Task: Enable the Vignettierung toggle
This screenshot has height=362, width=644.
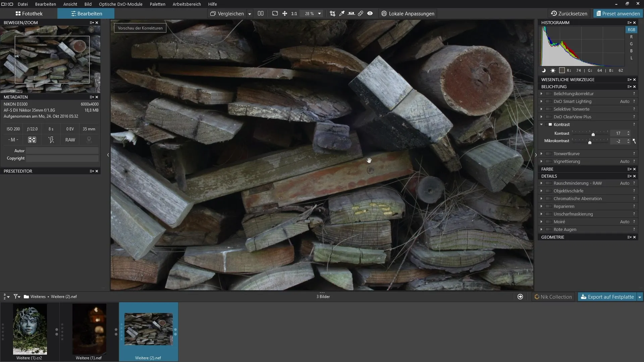Action: tap(549, 162)
